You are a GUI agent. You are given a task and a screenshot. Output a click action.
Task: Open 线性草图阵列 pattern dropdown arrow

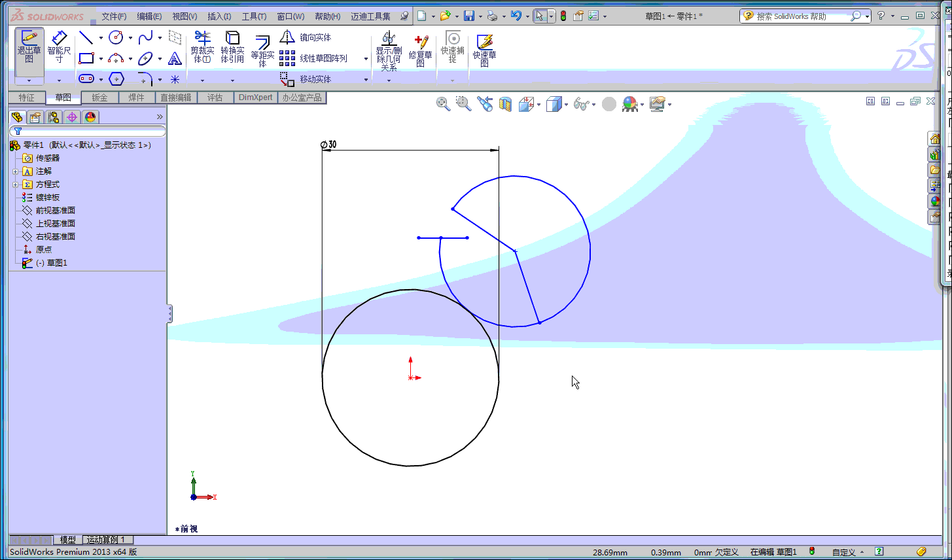point(366,59)
